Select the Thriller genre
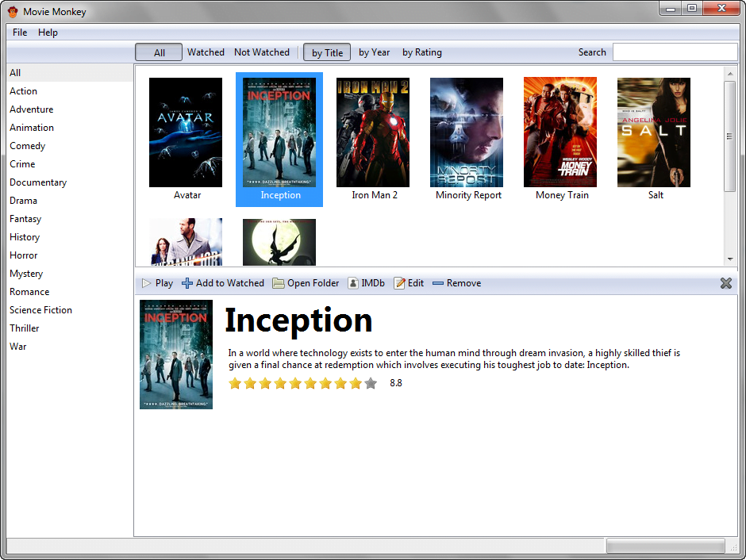746x560 pixels. click(x=70, y=328)
